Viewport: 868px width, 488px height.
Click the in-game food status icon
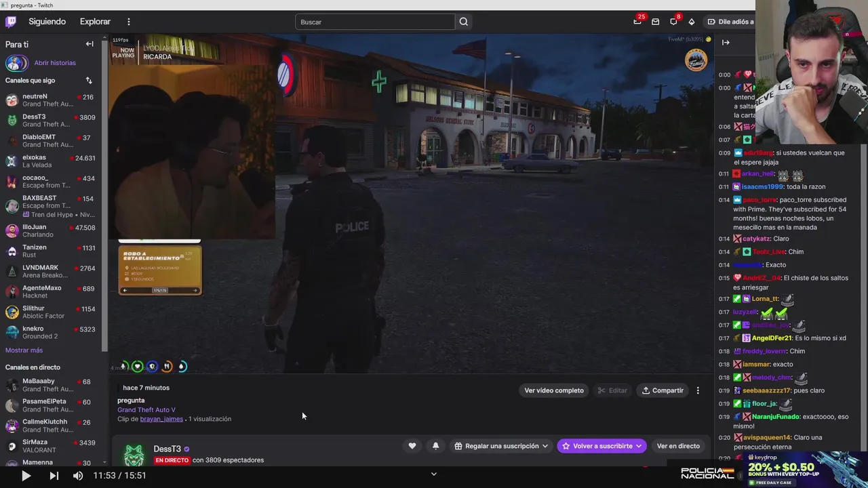167,367
